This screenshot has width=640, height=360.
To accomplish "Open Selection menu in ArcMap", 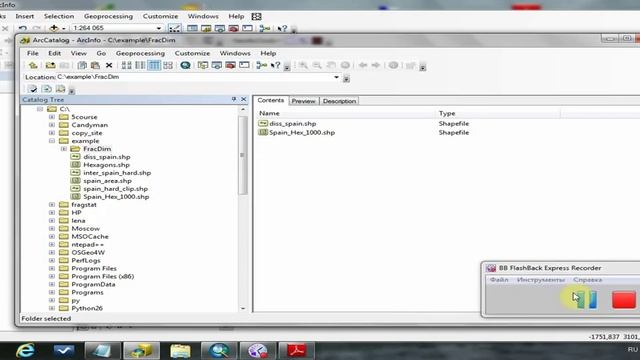I will (59, 16).
